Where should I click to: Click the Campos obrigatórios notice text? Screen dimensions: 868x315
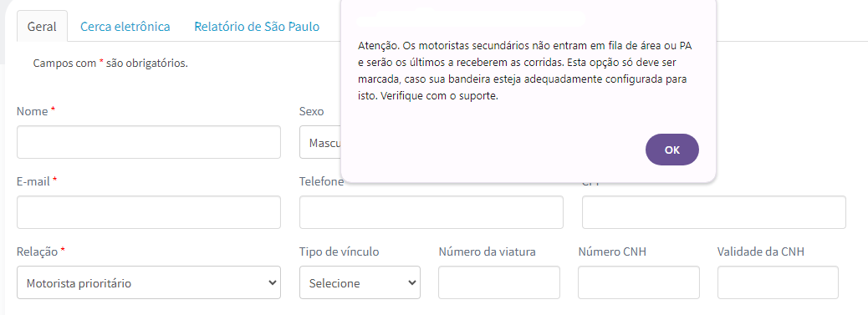(110, 64)
